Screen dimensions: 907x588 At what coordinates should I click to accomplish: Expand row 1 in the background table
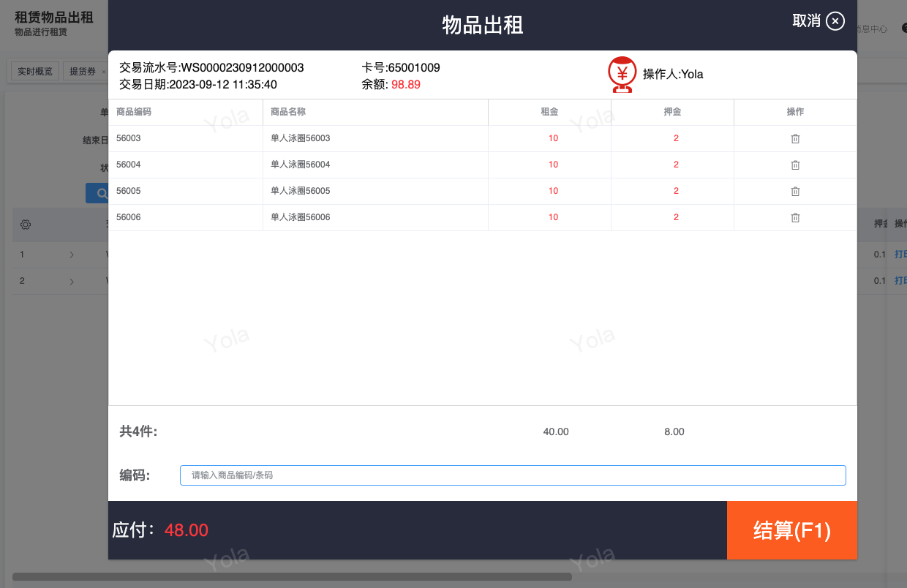[72, 255]
